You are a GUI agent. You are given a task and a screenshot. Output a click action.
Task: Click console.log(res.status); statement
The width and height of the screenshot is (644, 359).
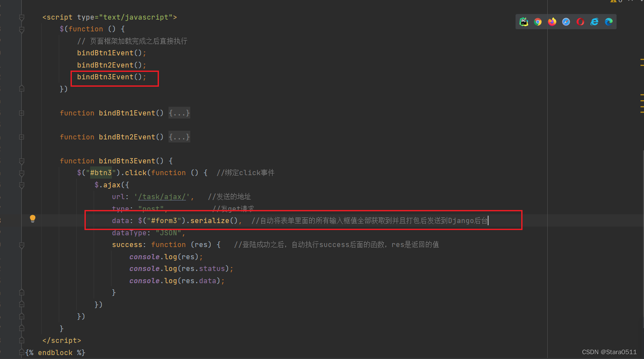pyautogui.click(x=181, y=269)
